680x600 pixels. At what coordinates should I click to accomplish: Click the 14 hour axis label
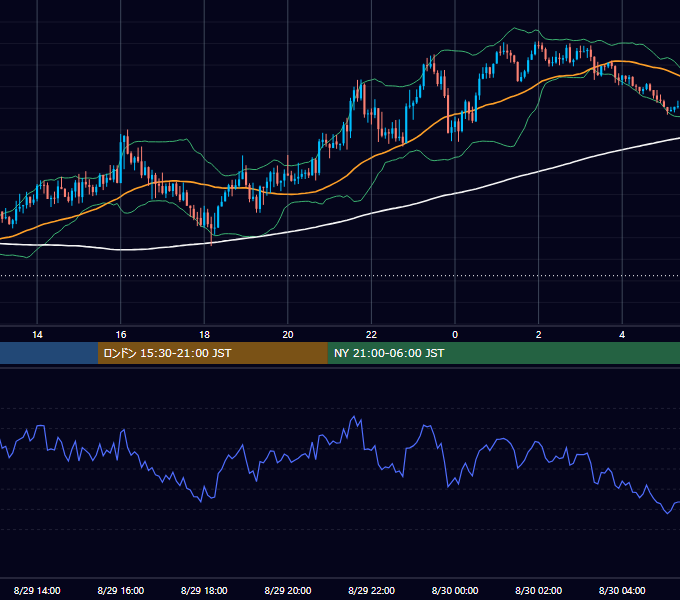click(37, 335)
